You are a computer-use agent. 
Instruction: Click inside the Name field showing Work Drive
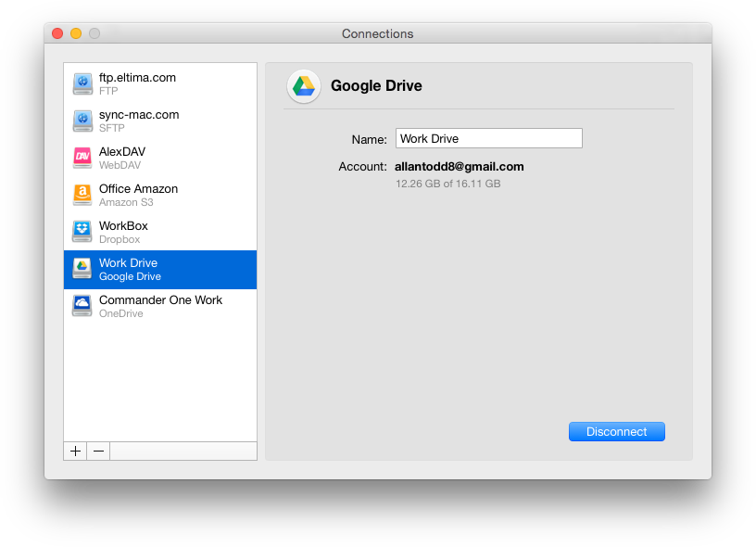click(x=489, y=137)
